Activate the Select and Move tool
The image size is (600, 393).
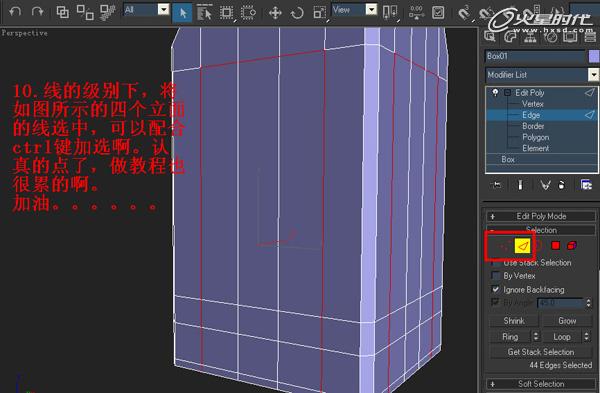coord(275,13)
